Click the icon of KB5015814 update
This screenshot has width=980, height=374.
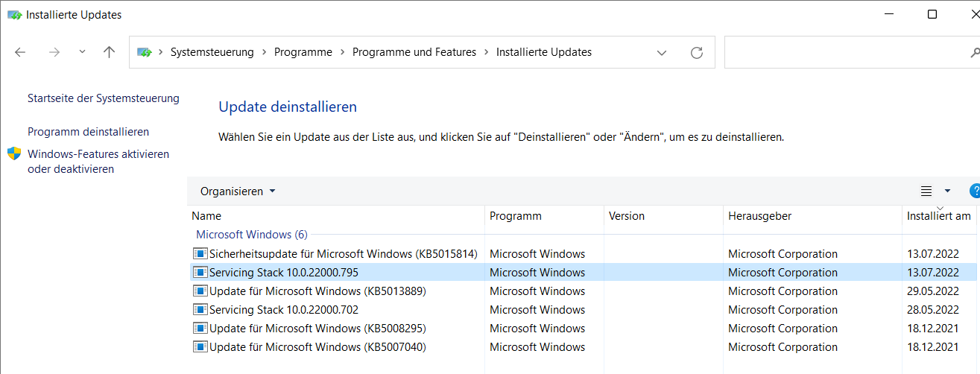point(200,254)
